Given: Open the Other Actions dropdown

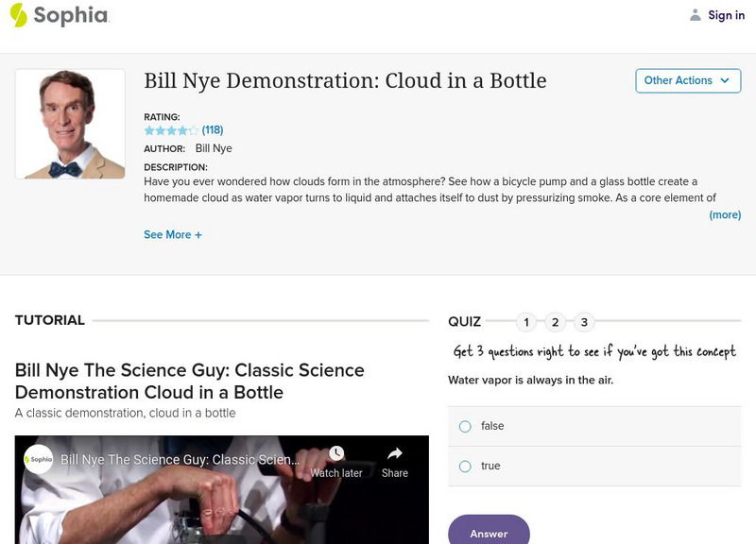Looking at the screenshot, I should [687, 81].
